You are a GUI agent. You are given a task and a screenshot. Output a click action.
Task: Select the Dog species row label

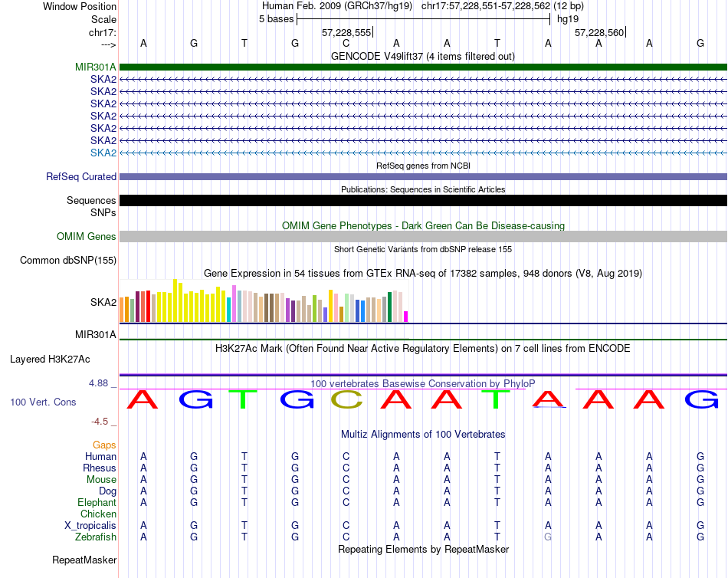tap(107, 491)
